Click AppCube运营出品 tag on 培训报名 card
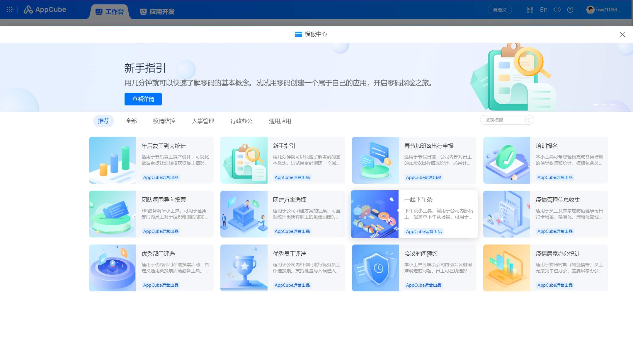Viewport: 633px width, 364px height. tap(555, 177)
